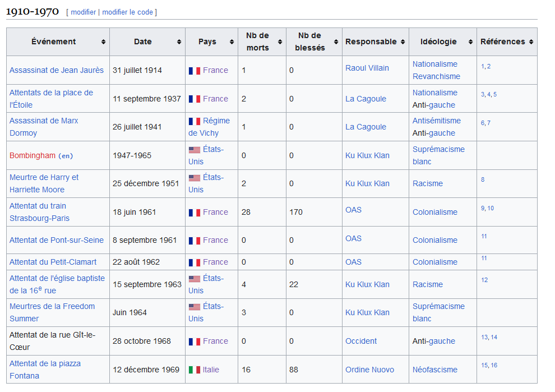Open 'modifier' section edit link
This screenshot has height=392, width=555.
84,12
